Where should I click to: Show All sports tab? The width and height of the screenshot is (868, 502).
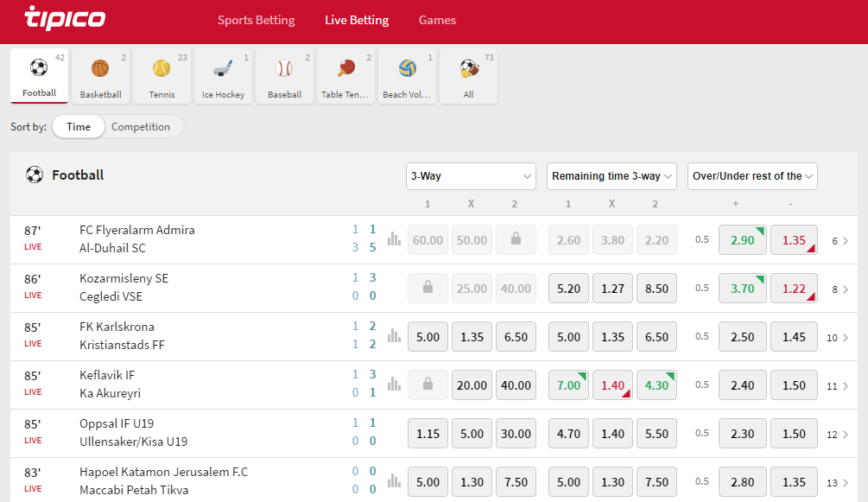click(x=468, y=76)
